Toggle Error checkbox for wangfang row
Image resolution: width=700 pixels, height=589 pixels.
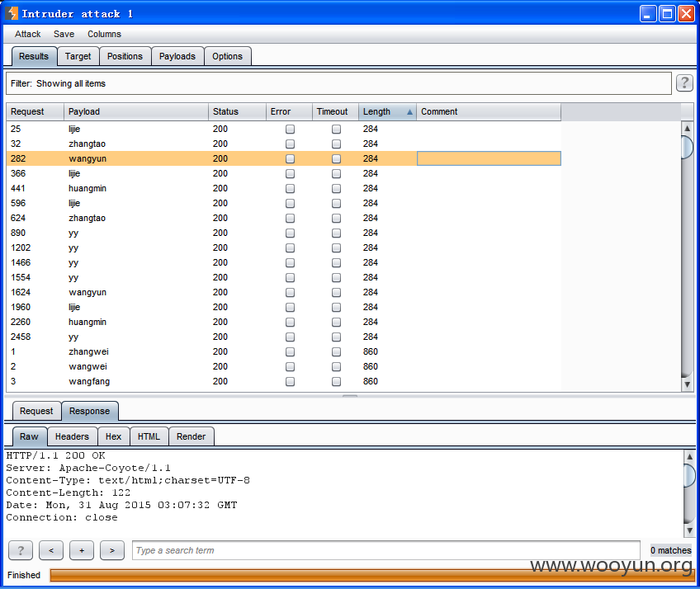[291, 381]
